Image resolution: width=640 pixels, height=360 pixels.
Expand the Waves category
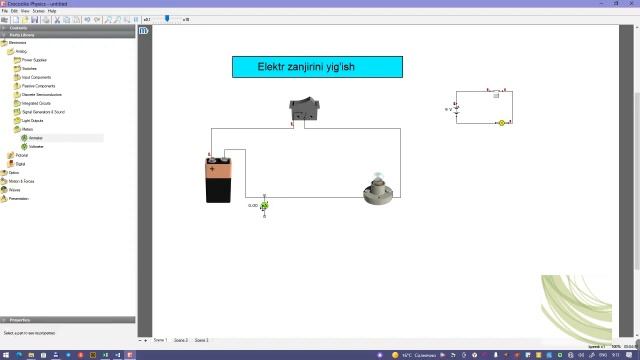(x=11, y=190)
